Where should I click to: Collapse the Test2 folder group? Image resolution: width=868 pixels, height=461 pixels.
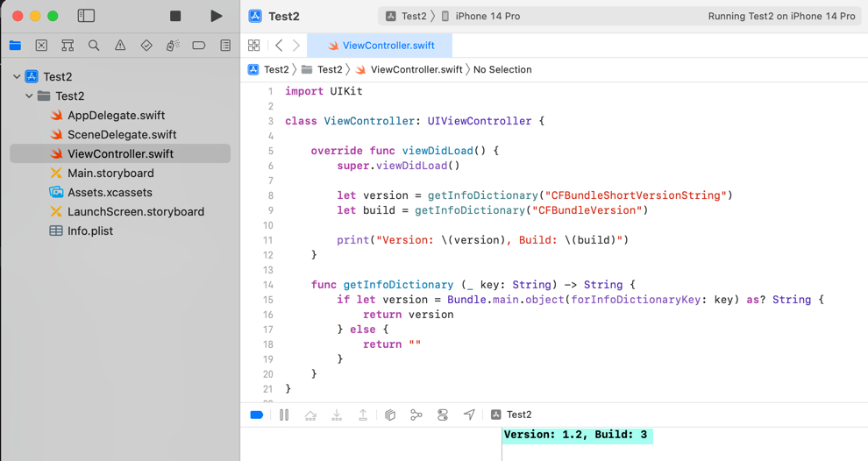point(29,96)
